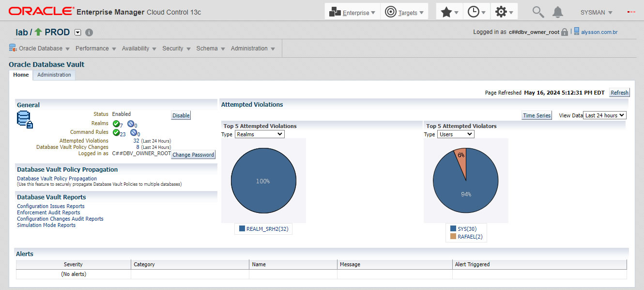Open Configuration Changes Audit Reports
Screen dimensions: 644x290
coord(60,219)
